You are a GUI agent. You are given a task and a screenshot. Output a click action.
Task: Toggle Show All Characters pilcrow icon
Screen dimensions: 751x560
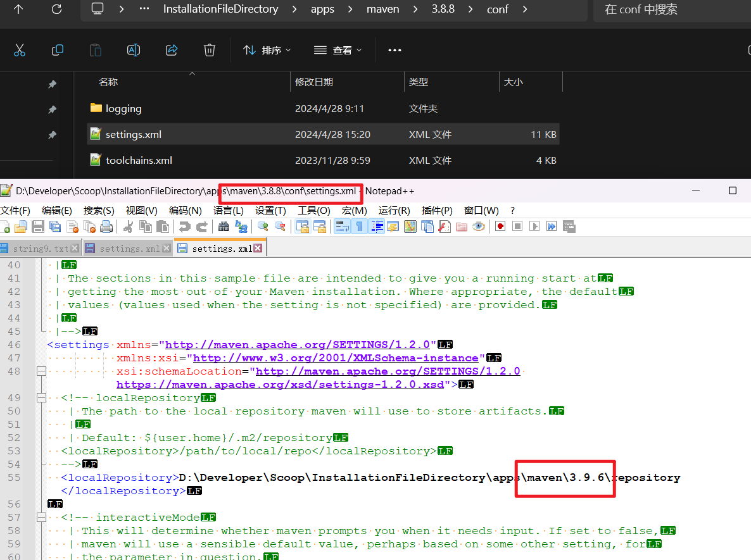point(359,227)
